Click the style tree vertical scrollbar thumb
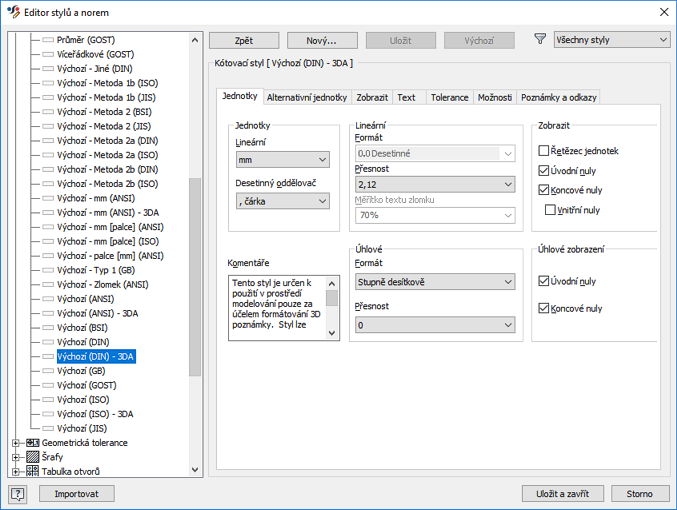 [195, 276]
